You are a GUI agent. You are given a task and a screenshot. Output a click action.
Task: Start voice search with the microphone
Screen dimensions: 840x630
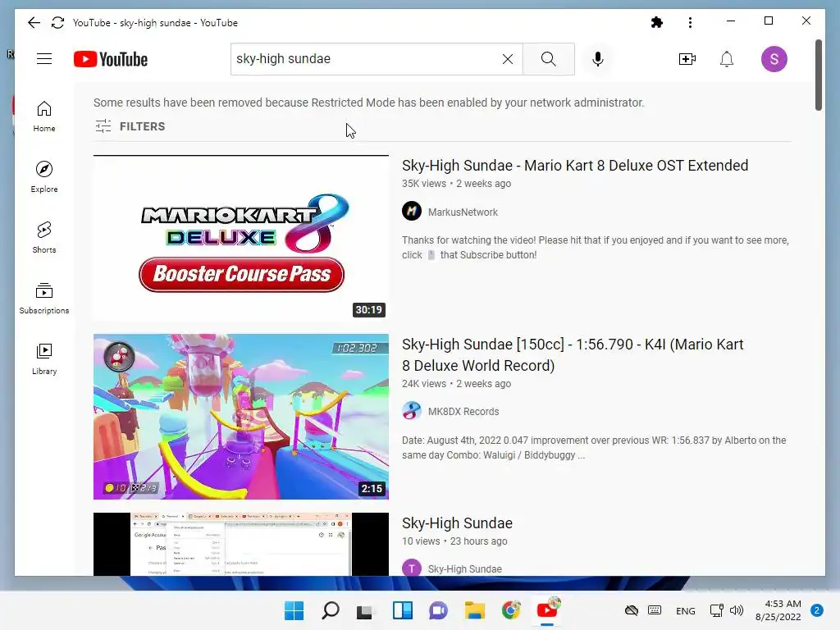click(598, 59)
